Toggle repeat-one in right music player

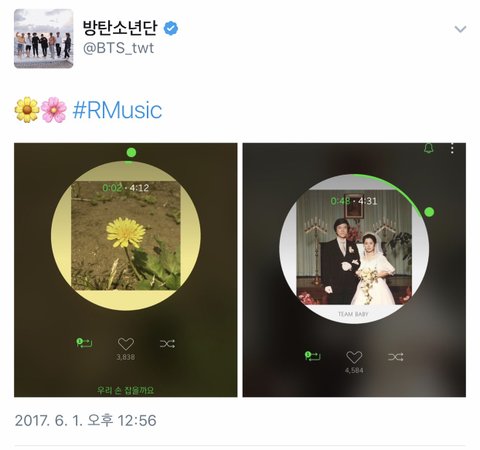(x=313, y=356)
